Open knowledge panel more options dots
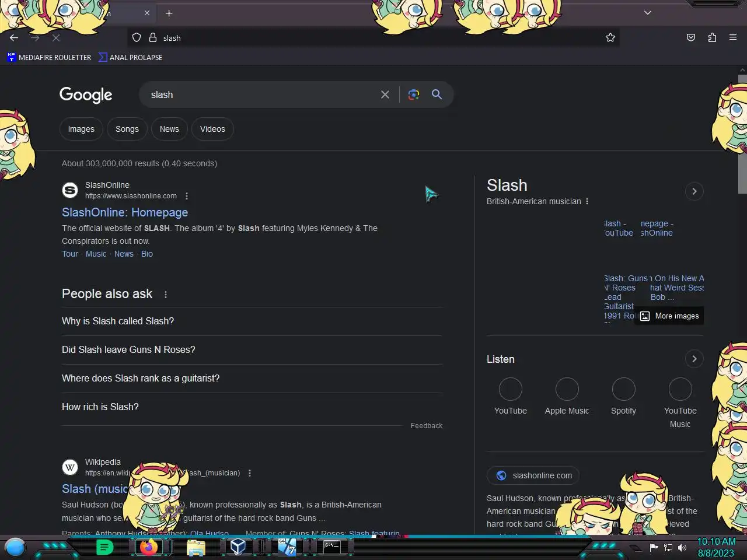 (x=587, y=201)
